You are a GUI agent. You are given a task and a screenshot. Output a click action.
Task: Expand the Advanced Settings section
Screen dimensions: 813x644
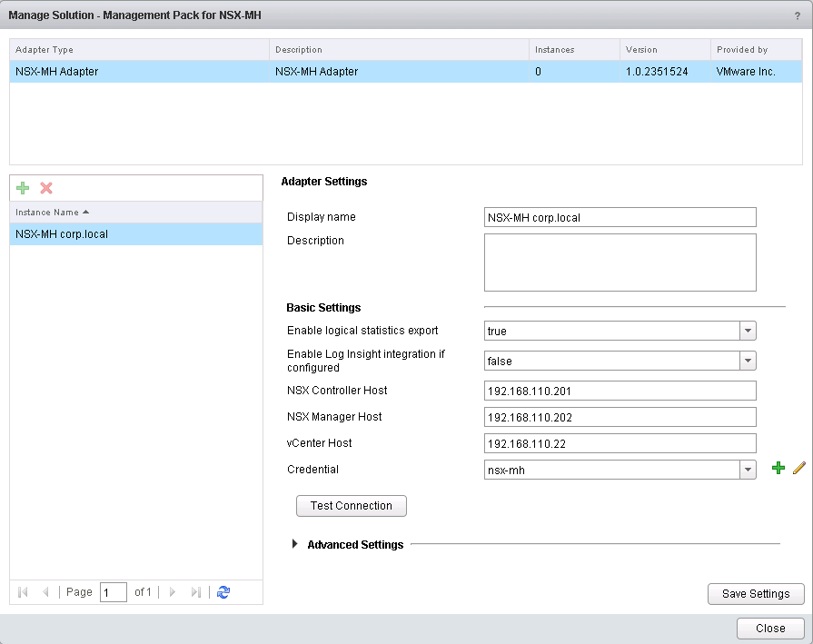[x=294, y=545]
